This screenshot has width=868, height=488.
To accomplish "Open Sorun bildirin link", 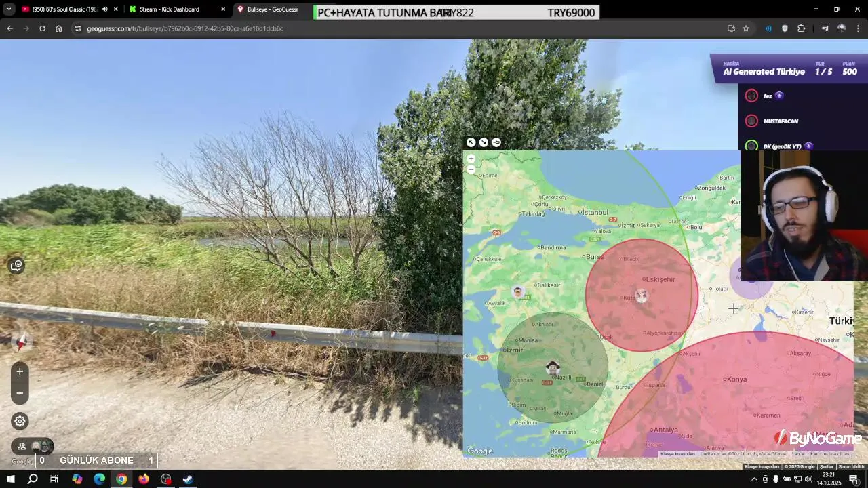I will click(852, 466).
